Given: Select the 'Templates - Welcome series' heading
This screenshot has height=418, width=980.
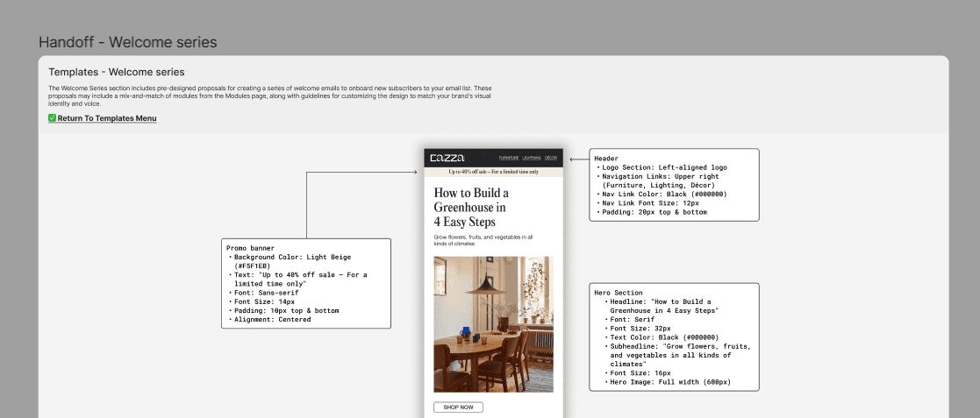Looking at the screenshot, I should [117, 73].
